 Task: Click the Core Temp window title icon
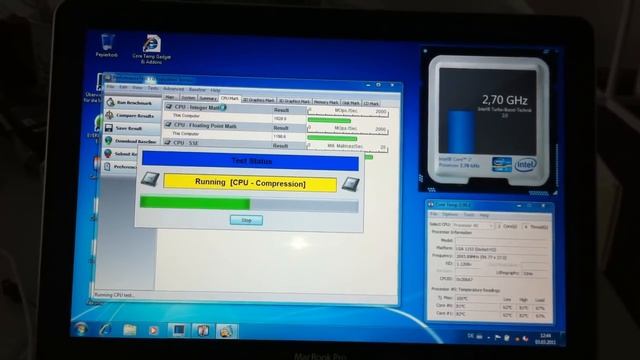tap(431, 204)
